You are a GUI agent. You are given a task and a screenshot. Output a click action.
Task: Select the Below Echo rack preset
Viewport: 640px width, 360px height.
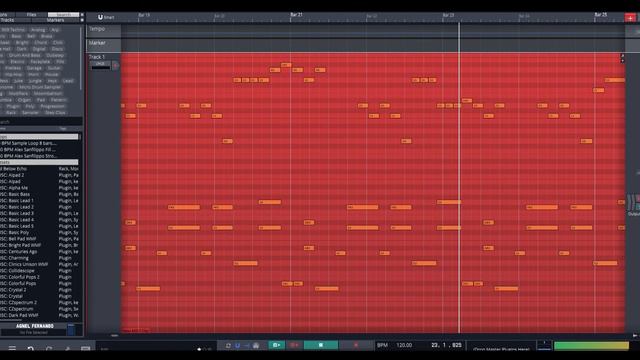[39, 169]
